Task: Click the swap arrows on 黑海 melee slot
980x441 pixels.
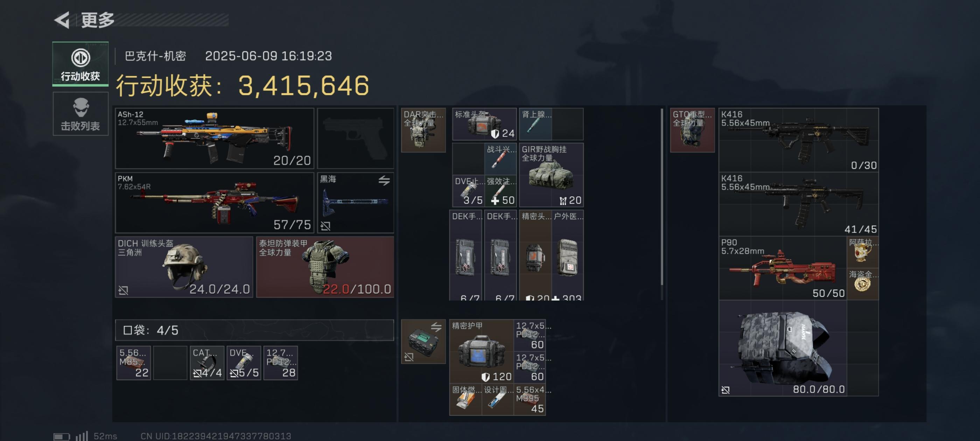Action: click(x=384, y=180)
